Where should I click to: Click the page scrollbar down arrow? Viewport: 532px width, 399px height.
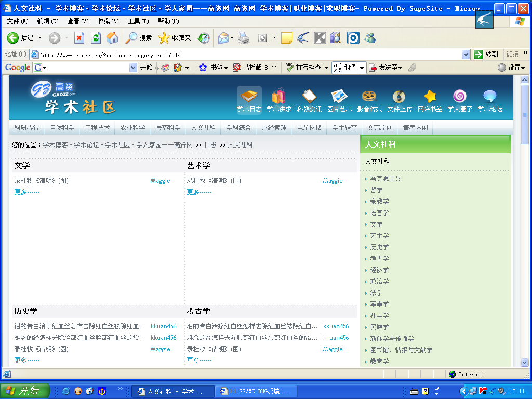[x=525, y=362]
